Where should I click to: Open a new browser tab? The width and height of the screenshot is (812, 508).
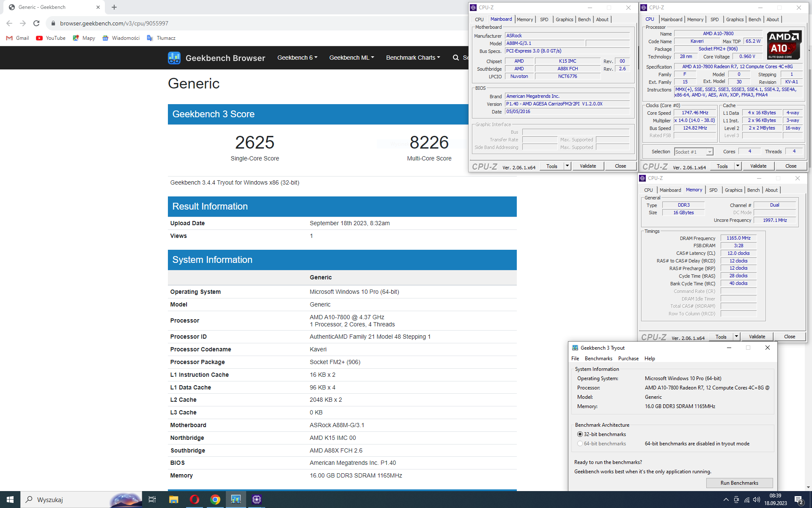[x=114, y=7]
